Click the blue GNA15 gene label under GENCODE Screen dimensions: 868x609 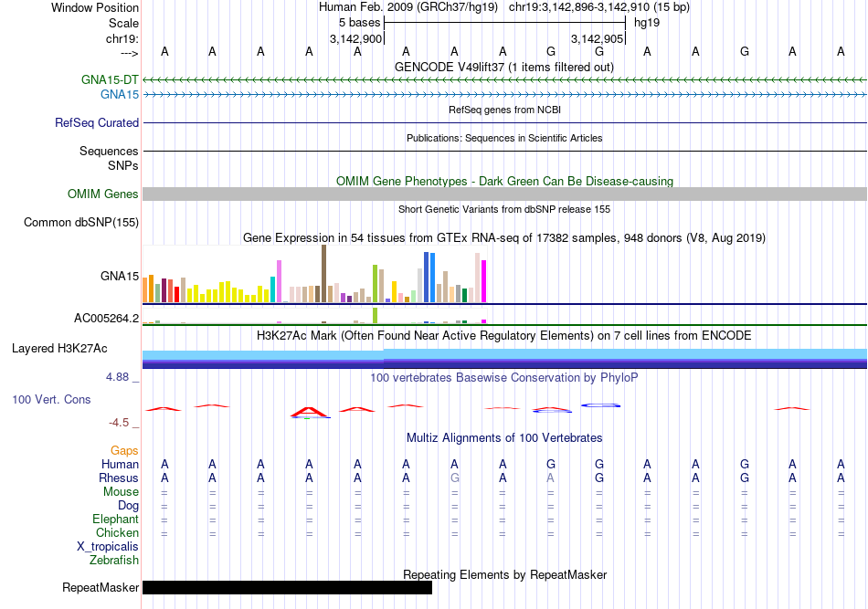120,95
